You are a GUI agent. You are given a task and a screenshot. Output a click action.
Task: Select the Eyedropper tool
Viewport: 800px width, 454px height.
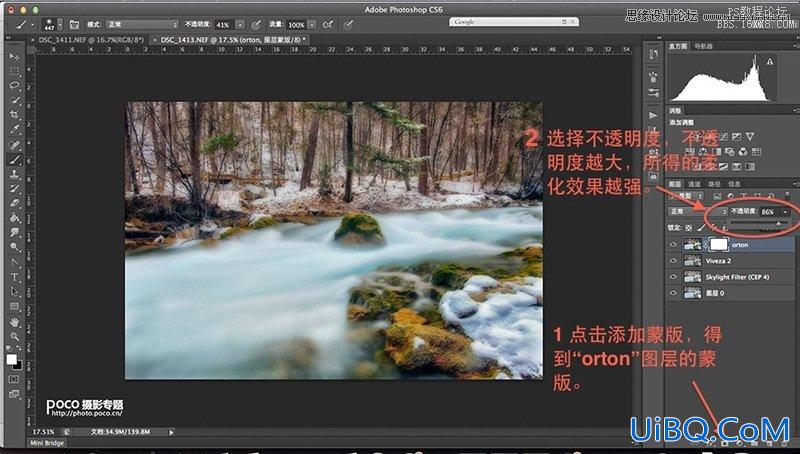(14, 130)
